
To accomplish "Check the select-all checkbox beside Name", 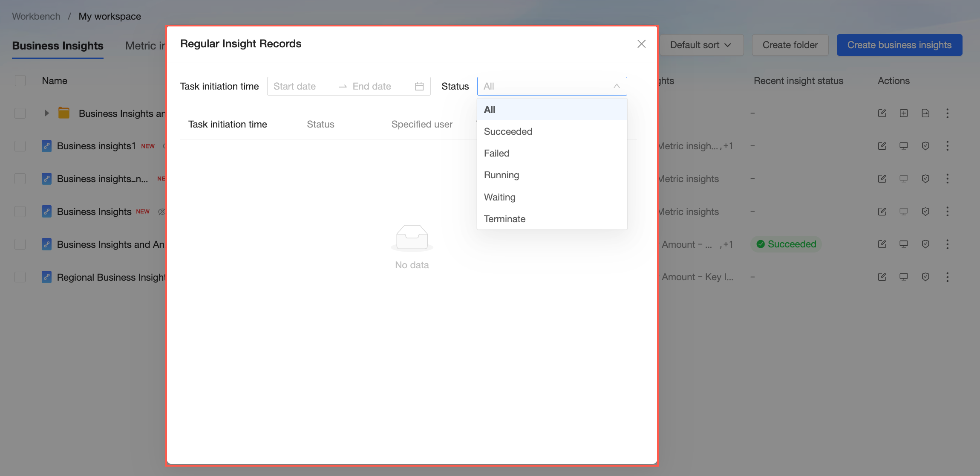I will [x=20, y=81].
